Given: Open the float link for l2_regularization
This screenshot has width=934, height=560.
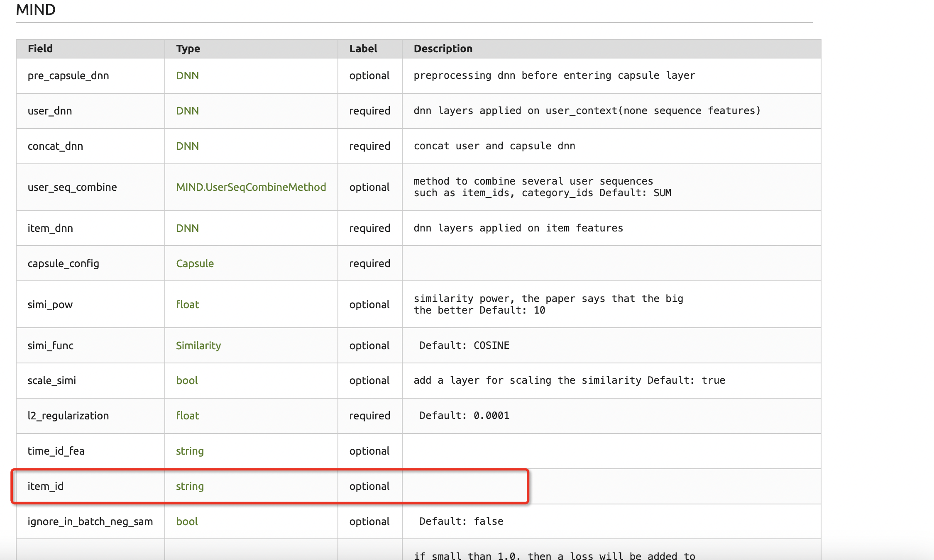Looking at the screenshot, I should (187, 416).
